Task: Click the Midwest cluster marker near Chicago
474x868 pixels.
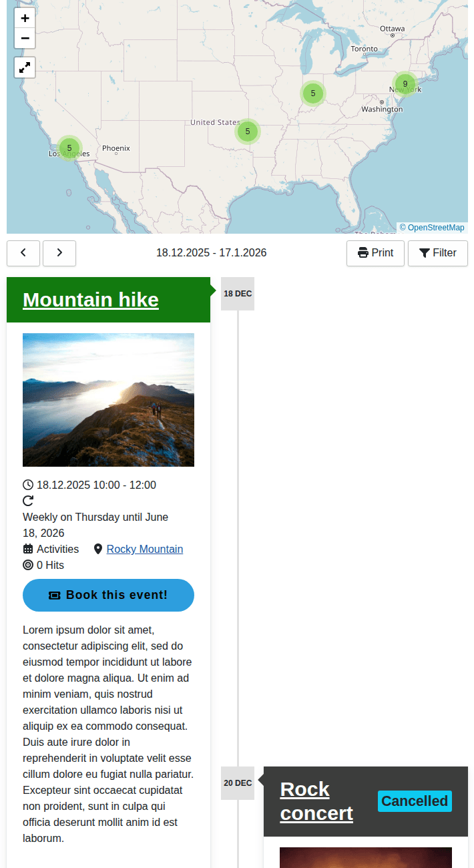Action: tap(313, 93)
